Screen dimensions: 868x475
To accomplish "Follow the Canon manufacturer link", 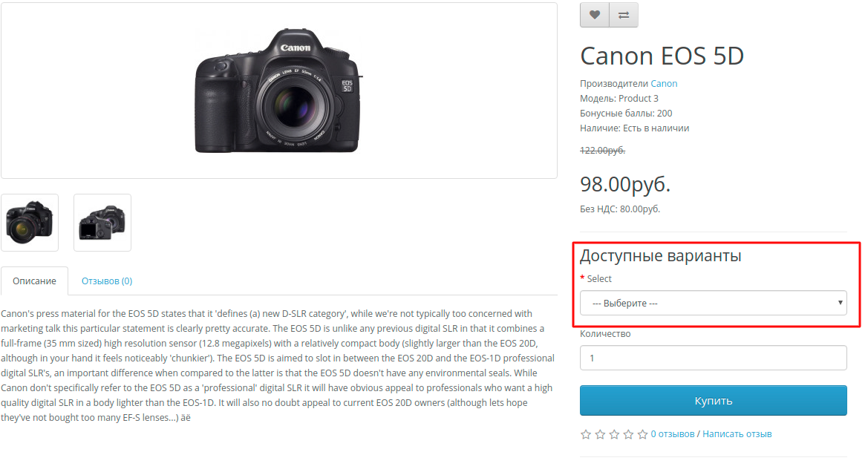I will click(x=664, y=84).
